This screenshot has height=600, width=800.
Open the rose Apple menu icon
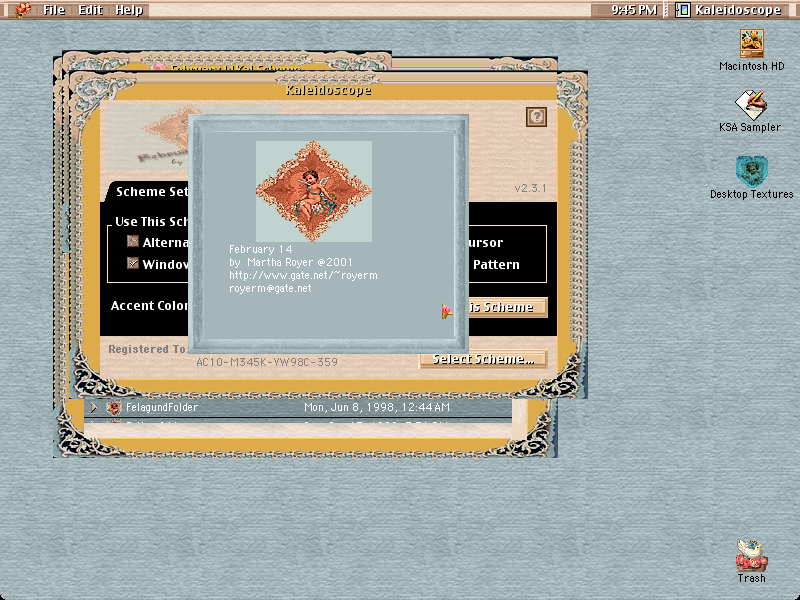pyautogui.click(x=22, y=10)
